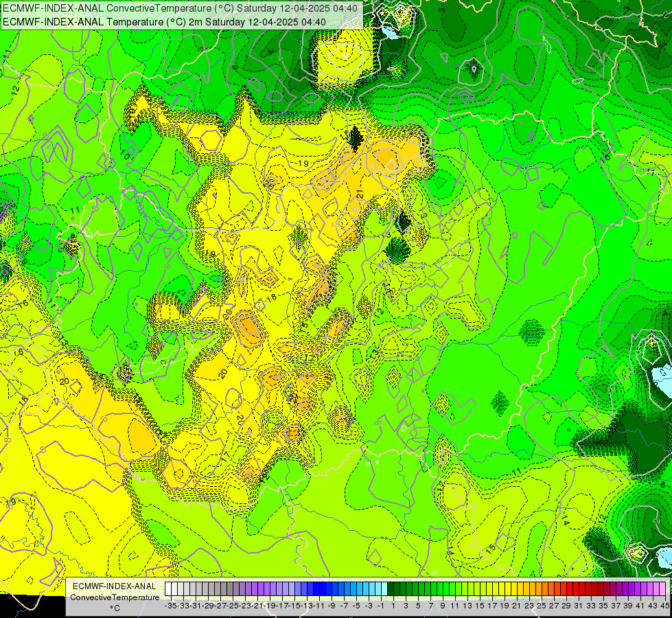Viewport: 672px width, 618px height.
Task: Click the '-9' value on the legend scale
Action: tap(331, 606)
